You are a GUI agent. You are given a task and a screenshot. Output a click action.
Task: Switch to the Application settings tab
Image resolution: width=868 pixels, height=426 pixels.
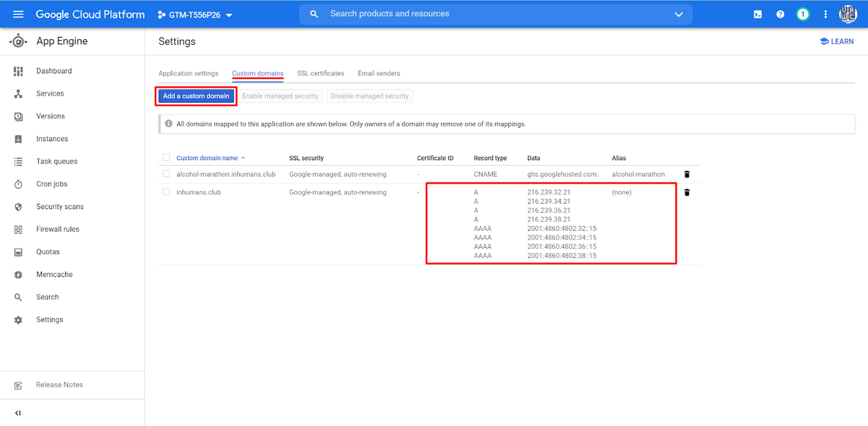pos(188,73)
